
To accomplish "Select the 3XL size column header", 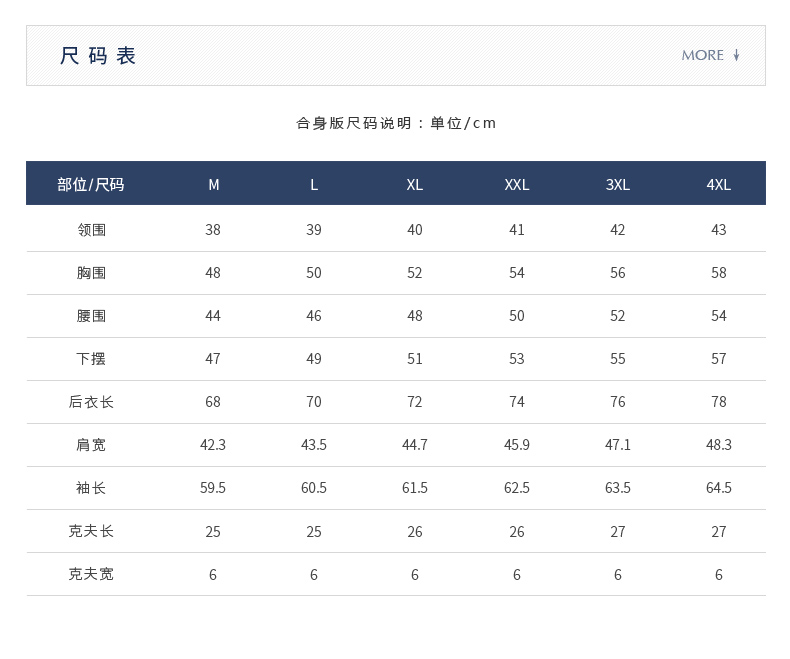I will 618,185.
